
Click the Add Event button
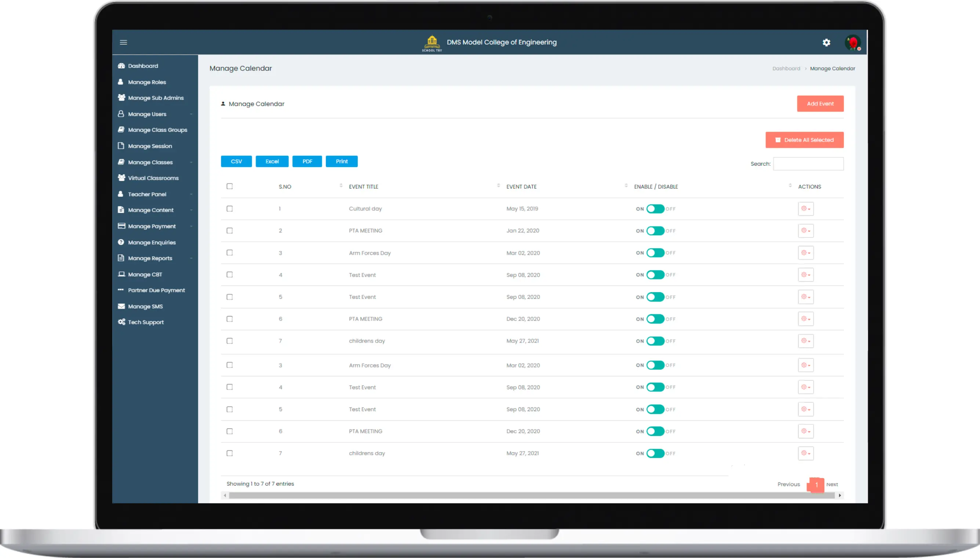[820, 103]
